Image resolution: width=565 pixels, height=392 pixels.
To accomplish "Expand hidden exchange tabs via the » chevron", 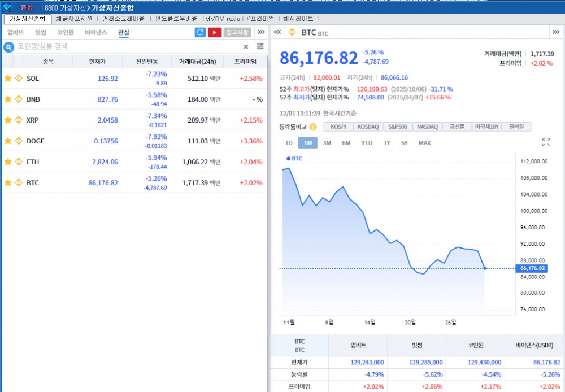I will (x=260, y=32).
